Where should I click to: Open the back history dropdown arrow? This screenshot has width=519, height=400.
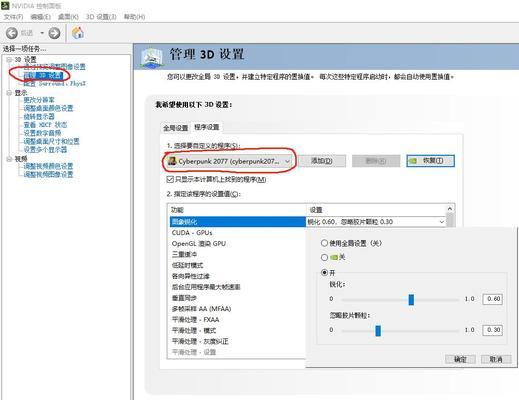42,33
